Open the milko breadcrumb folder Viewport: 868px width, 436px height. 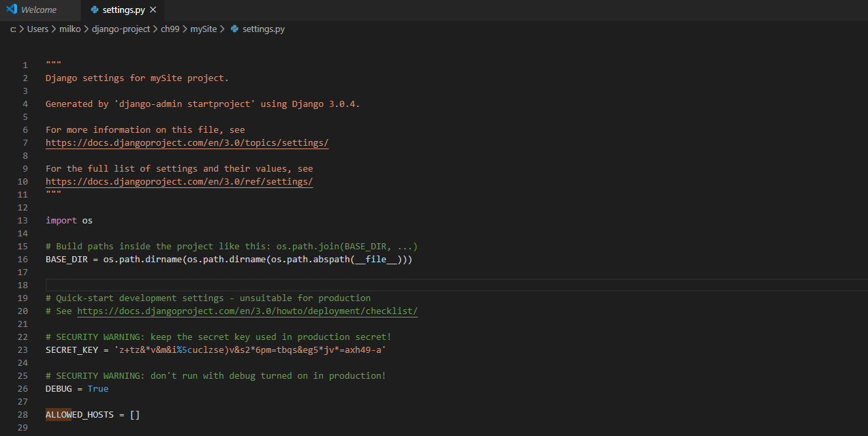pos(70,29)
